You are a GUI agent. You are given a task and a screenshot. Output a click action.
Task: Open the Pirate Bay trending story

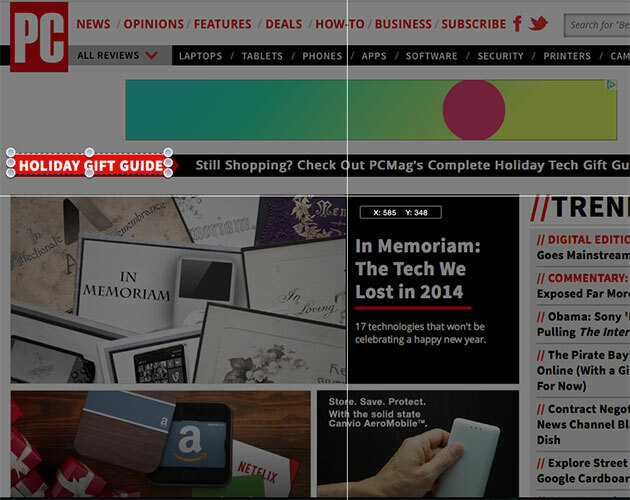(583, 370)
